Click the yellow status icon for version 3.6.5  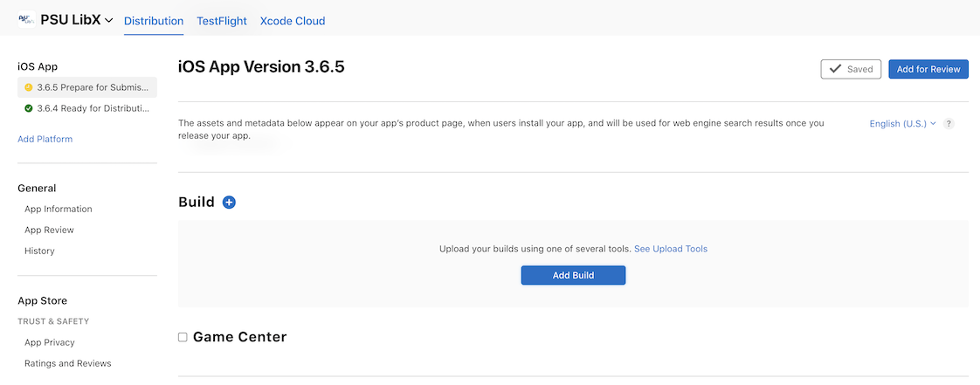tap(28, 87)
